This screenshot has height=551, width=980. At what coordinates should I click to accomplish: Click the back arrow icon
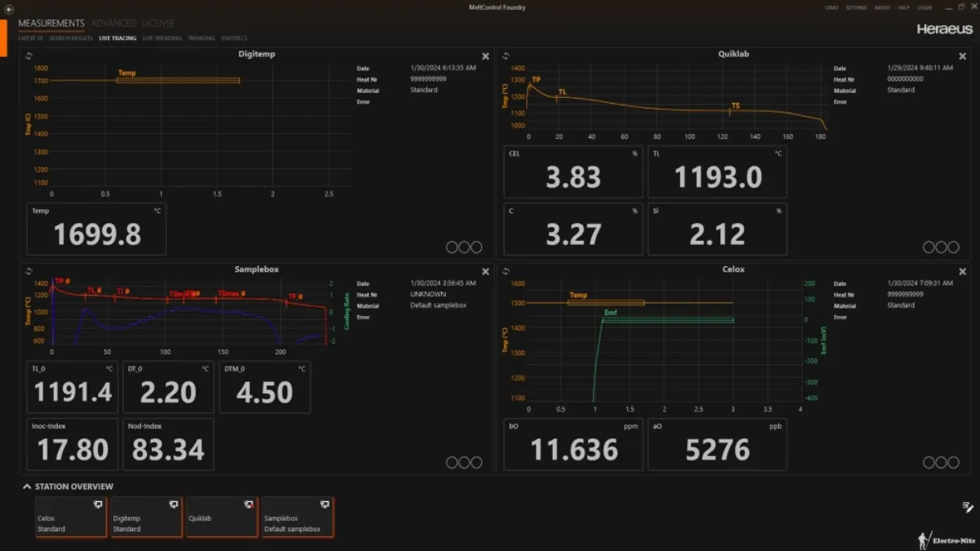tap(9, 9)
